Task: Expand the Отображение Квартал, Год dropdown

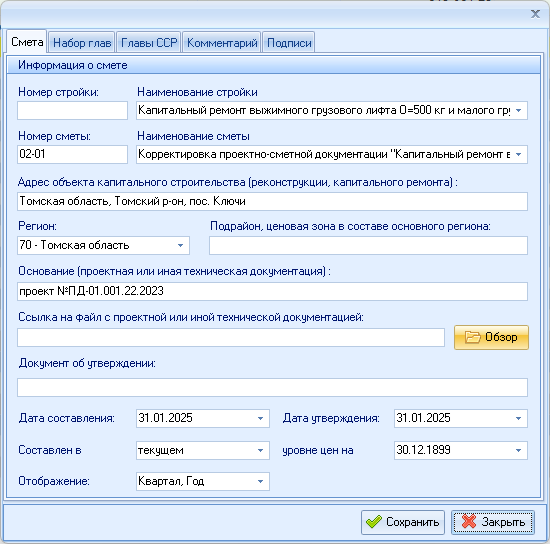Action: tap(203, 481)
